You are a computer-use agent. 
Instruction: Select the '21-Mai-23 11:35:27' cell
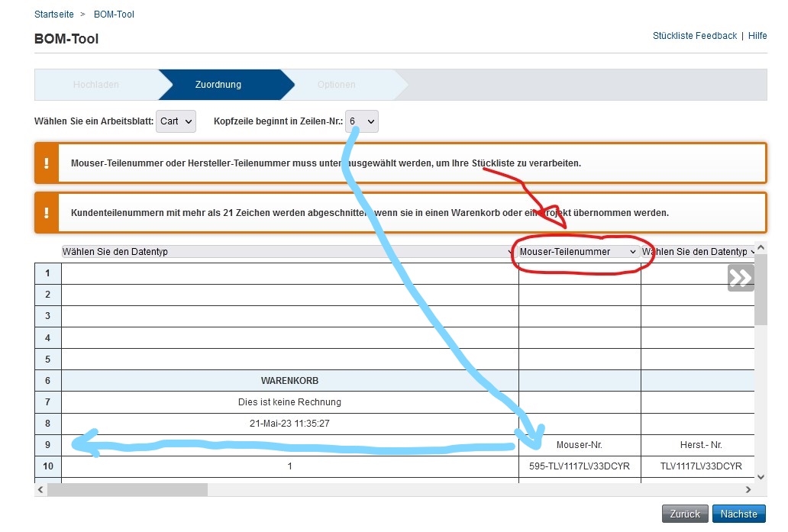(290, 424)
